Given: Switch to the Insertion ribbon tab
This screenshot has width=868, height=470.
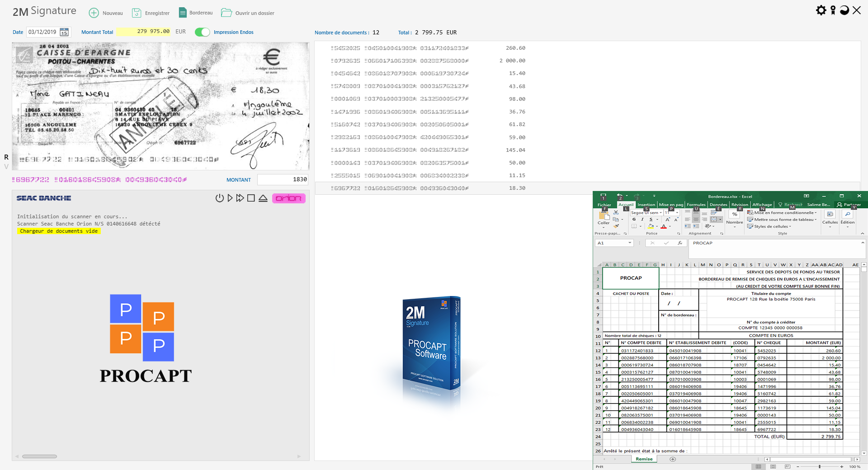Looking at the screenshot, I should pyautogui.click(x=646, y=205).
